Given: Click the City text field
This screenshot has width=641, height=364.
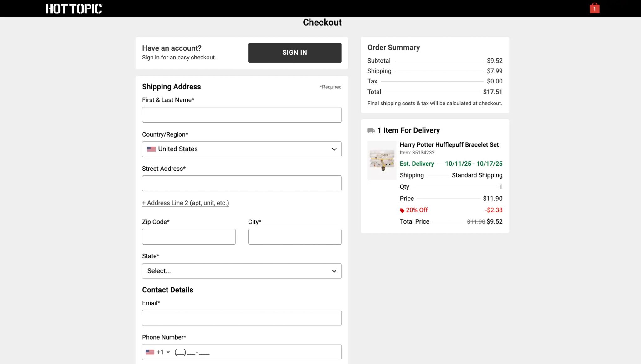Looking at the screenshot, I should 295,236.
